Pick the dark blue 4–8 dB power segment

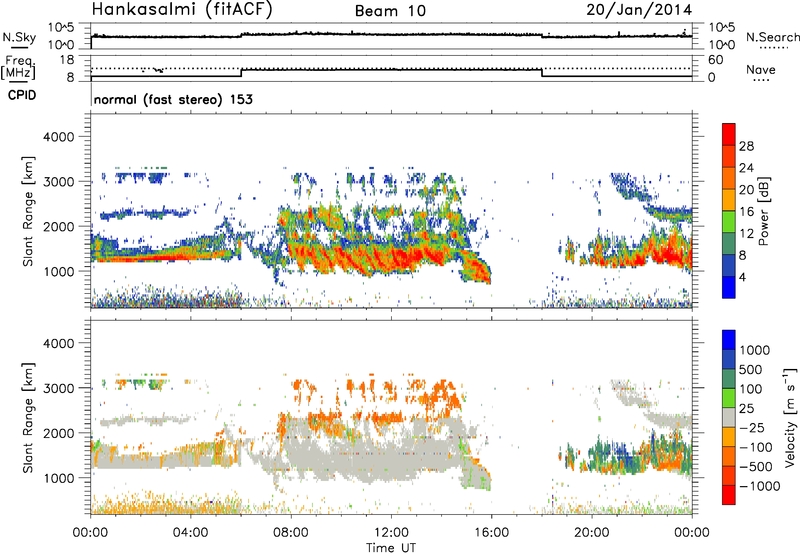729,265
